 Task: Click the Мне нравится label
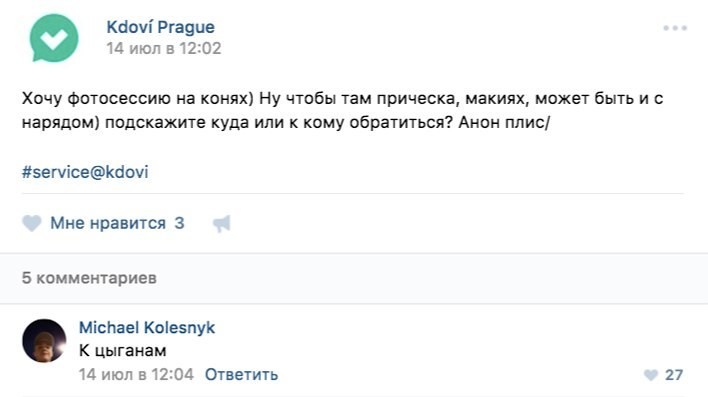tap(108, 223)
